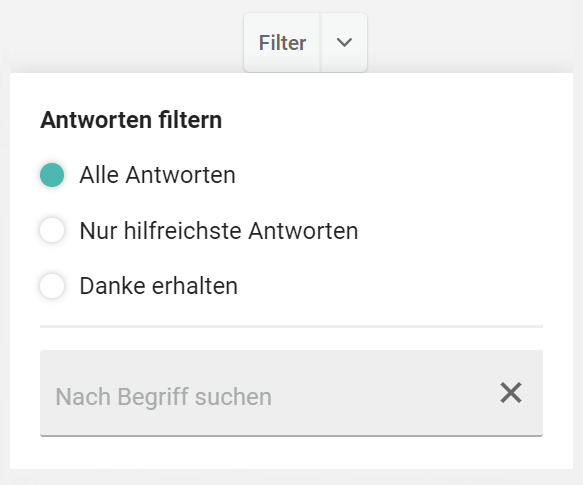Select the Nur hilfreichste Antworten radio button
The image size is (583, 485).
point(52,230)
